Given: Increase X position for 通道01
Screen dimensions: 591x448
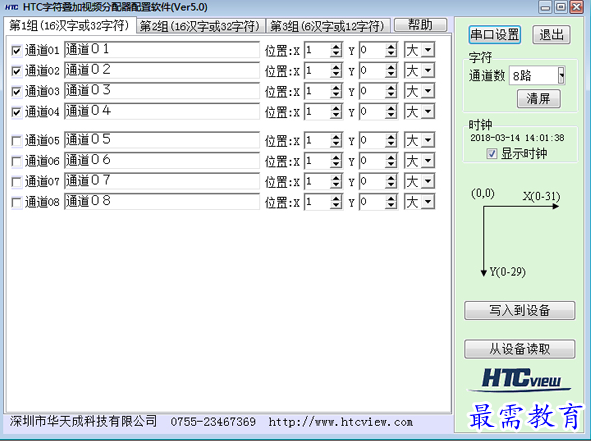Looking at the screenshot, I should click(x=335, y=46).
